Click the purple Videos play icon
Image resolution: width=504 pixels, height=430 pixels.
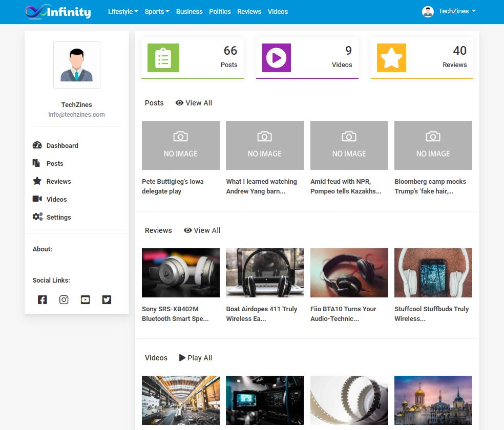click(277, 58)
